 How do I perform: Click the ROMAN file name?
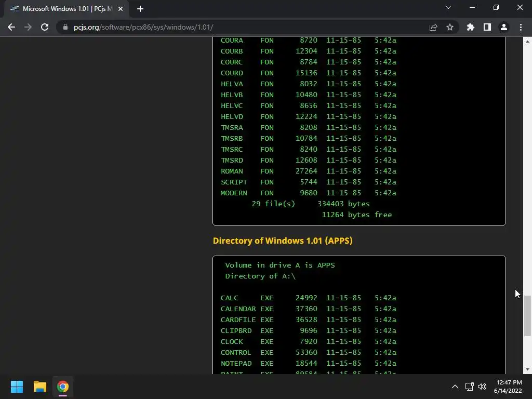pos(232,171)
